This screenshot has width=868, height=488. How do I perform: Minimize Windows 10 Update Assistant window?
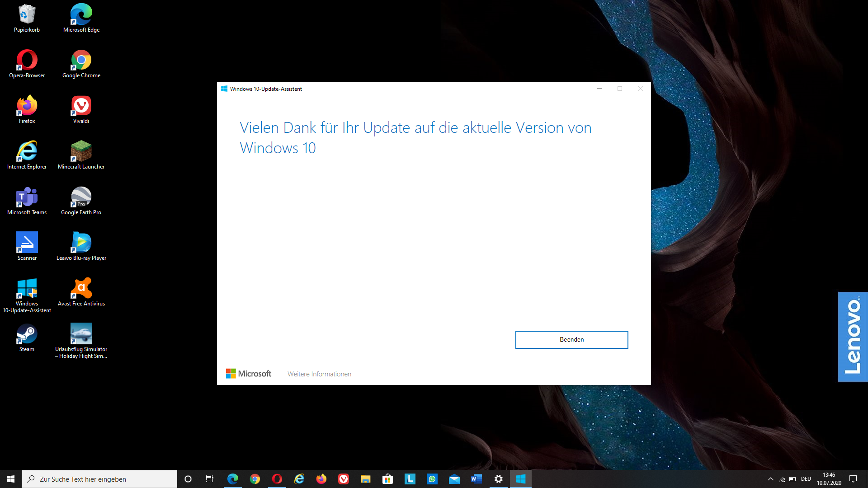tap(600, 89)
